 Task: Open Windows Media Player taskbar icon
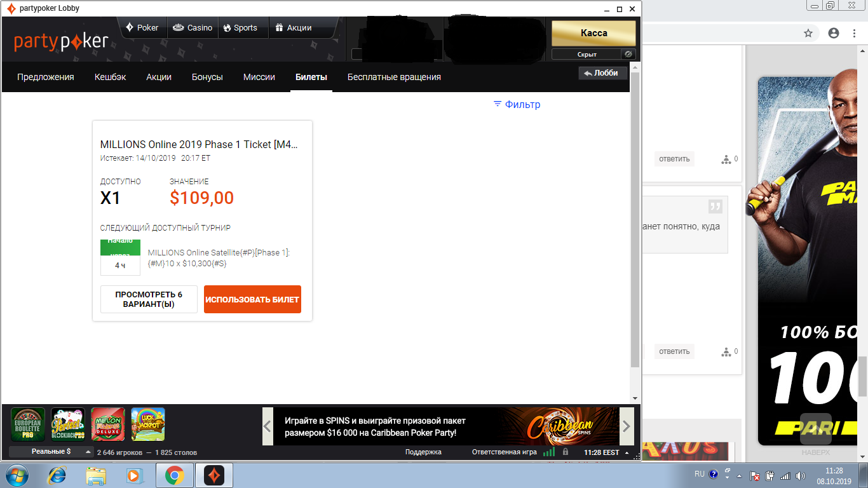pos(134,475)
